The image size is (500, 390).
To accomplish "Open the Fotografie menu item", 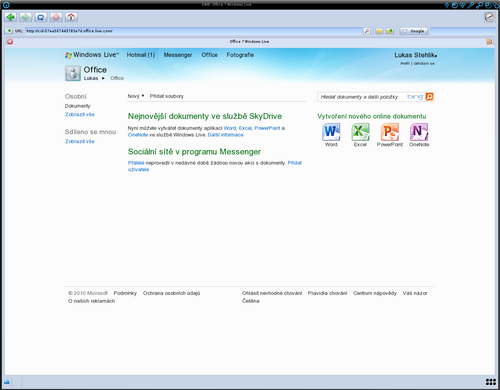I will point(240,55).
